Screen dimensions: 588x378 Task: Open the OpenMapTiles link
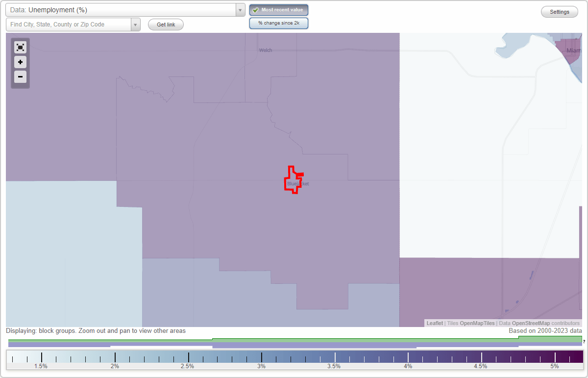pyautogui.click(x=477, y=323)
